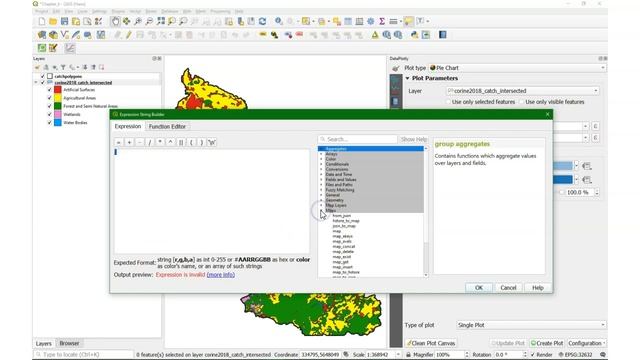Refresh the map canvas
The height and width of the screenshot is (360, 640).
[262, 21]
